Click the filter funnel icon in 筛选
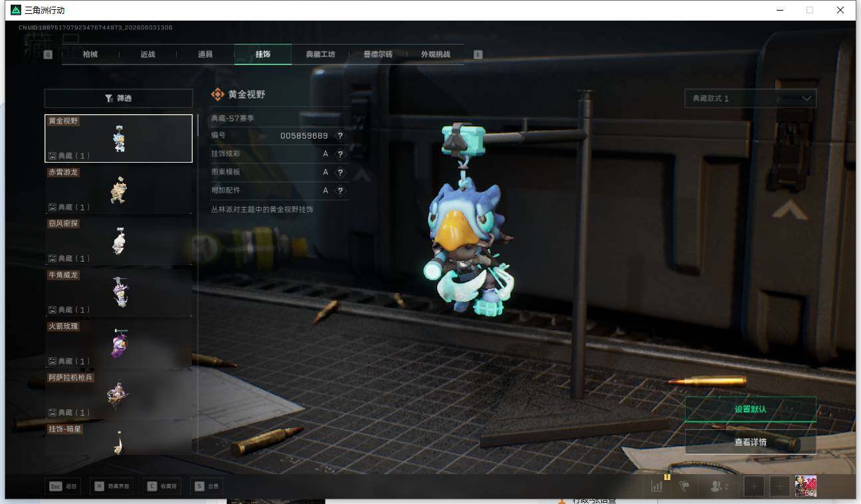The width and height of the screenshot is (861, 504). pyautogui.click(x=108, y=98)
